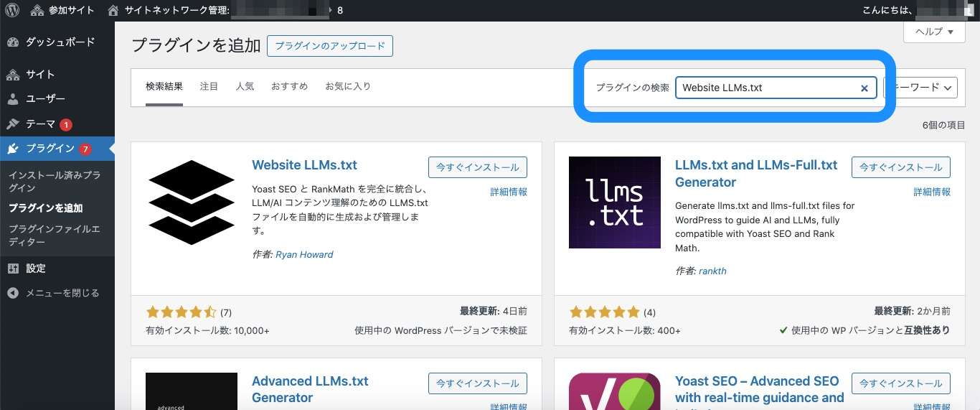Viewport: 980px width, 410px height.
Task: Install Advanced LLMs.txt Generator now
Action: coord(478,383)
